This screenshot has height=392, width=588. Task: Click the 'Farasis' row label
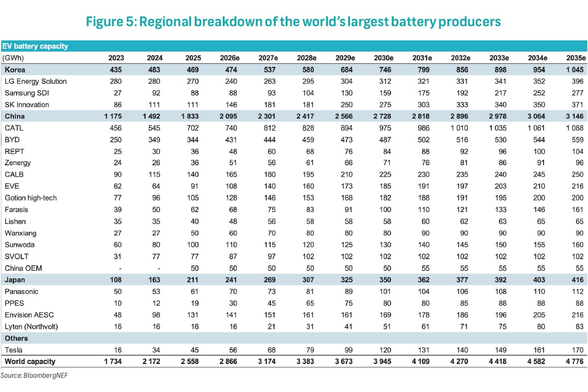coord(17,210)
